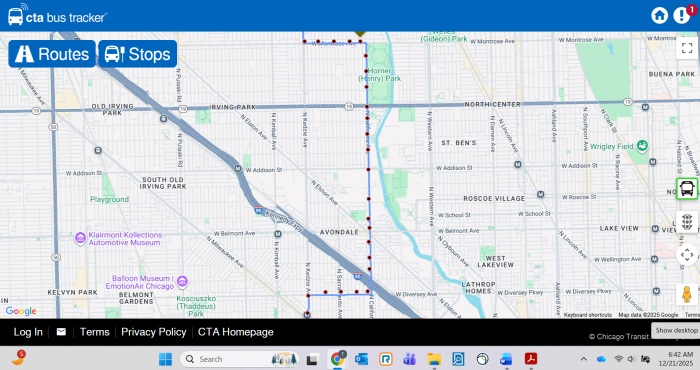
Task: Open the speaker volume tray icon
Action: point(631,359)
